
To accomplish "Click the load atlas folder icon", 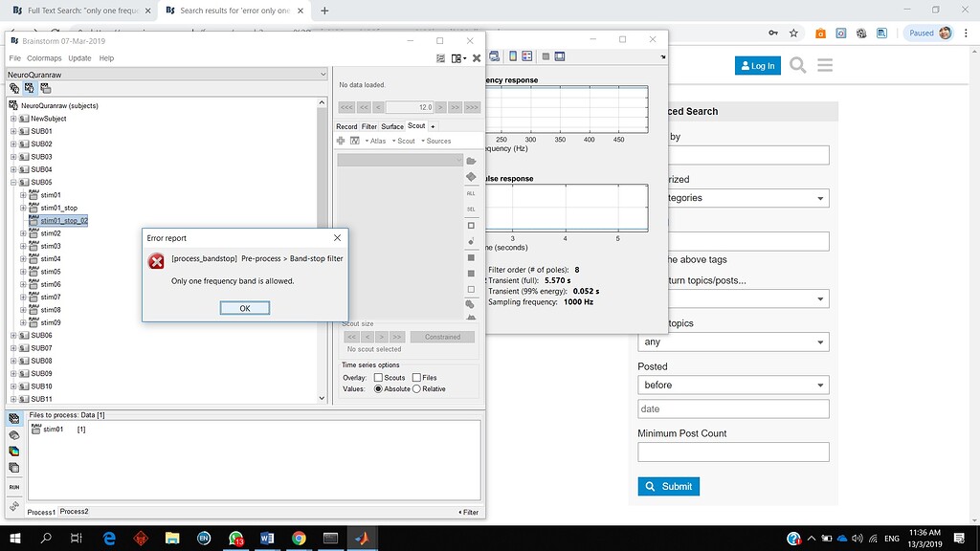I will [470, 161].
